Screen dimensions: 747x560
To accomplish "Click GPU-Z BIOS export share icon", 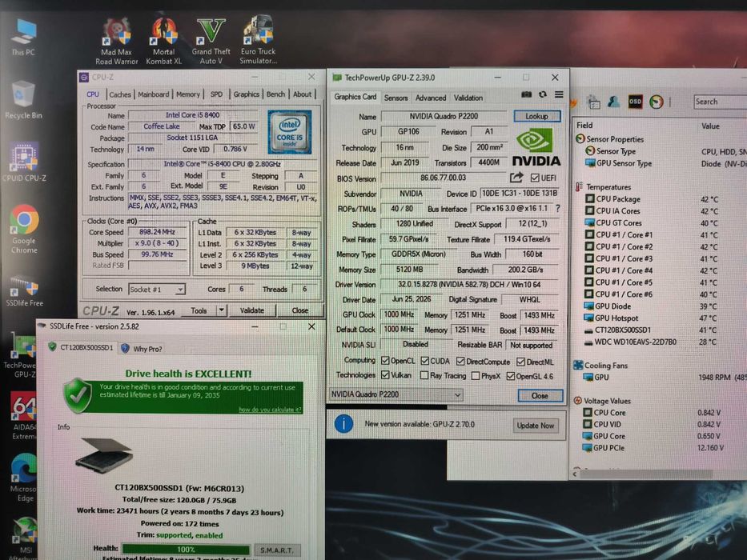I will [516, 178].
